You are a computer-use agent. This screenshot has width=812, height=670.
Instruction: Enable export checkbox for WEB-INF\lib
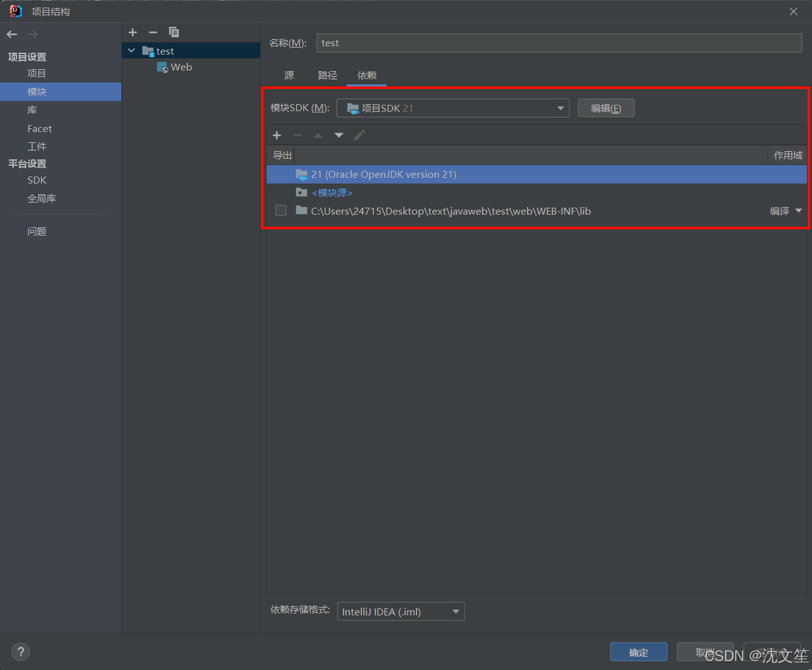click(281, 210)
